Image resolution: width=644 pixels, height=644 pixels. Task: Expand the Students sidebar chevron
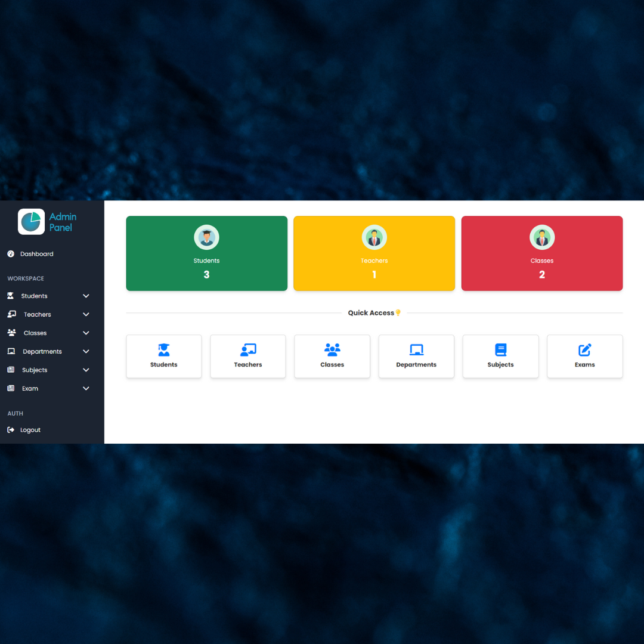point(86,296)
